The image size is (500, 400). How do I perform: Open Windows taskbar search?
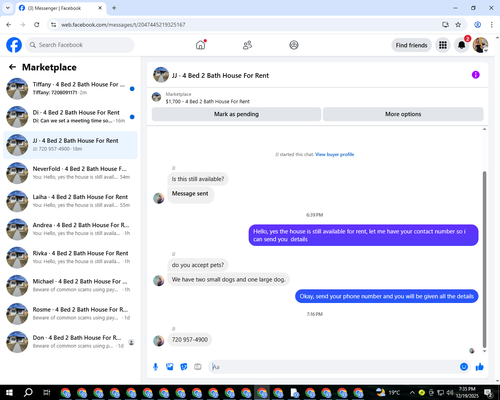[28, 392]
